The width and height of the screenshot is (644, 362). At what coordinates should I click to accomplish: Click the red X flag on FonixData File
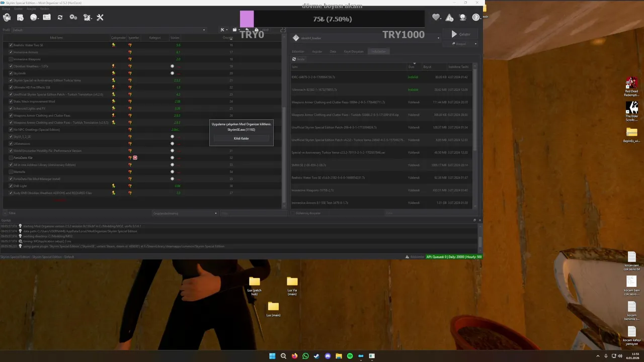(135, 158)
